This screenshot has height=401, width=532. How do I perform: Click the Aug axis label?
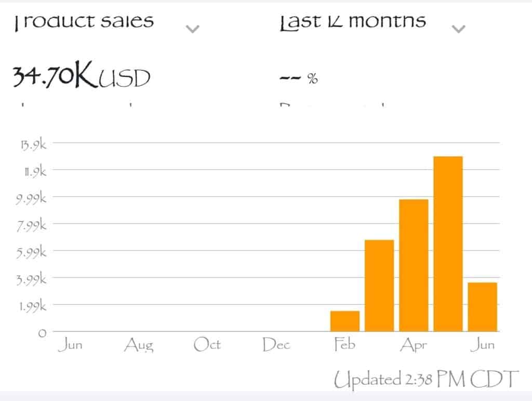139,345
